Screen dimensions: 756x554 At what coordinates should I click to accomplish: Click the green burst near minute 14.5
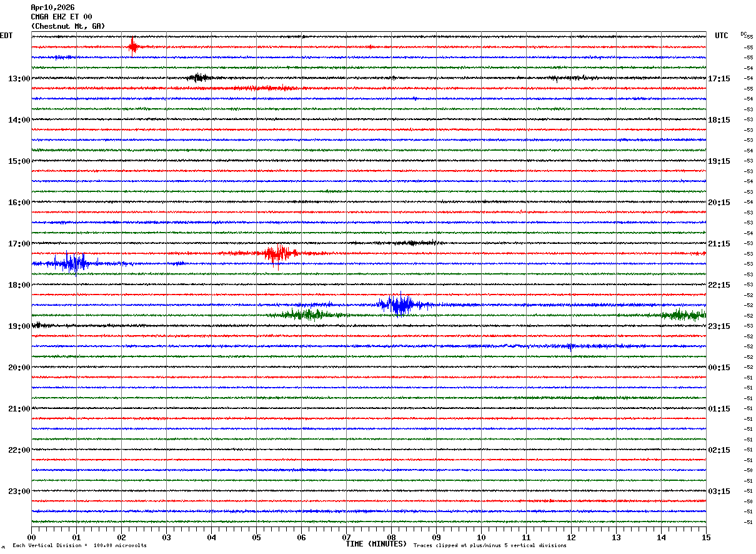coord(682,315)
